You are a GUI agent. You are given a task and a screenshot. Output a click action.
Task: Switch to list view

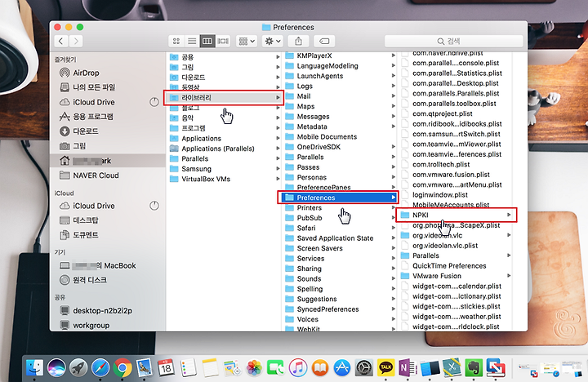[x=192, y=41]
